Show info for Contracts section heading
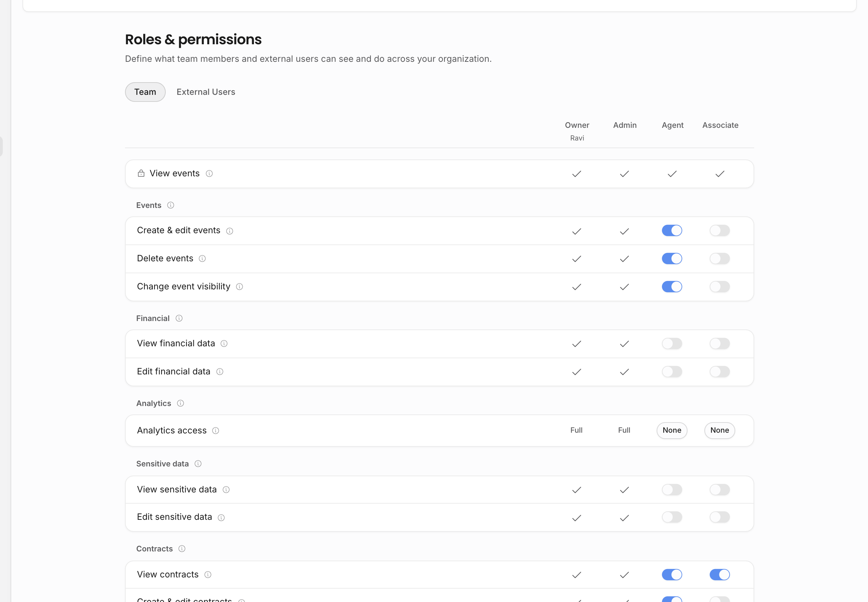This screenshot has width=868, height=602. (x=182, y=549)
